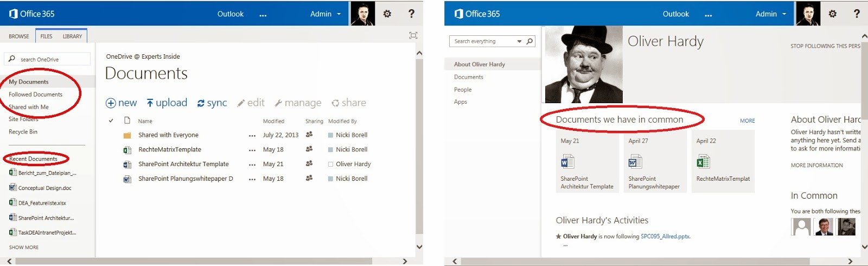This screenshot has height=266, width=868.
Task: Click file type column header icon
Action: 127,121
